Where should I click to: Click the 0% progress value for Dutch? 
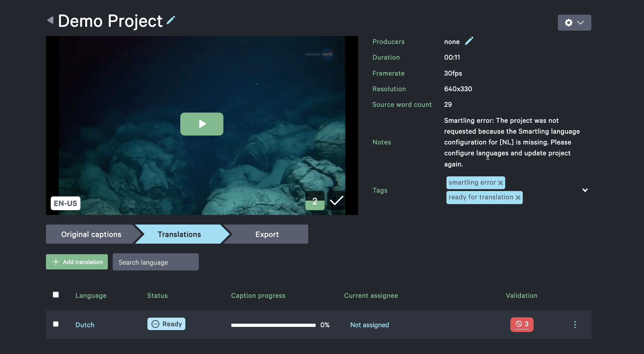[x=325, y=325]
